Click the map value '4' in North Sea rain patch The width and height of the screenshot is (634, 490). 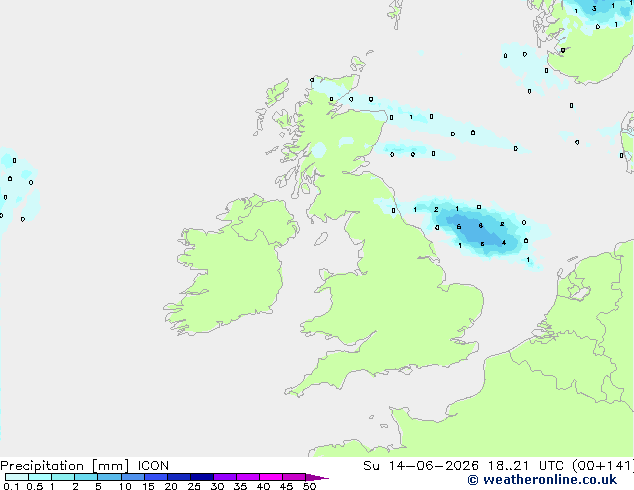click(504, 243)
